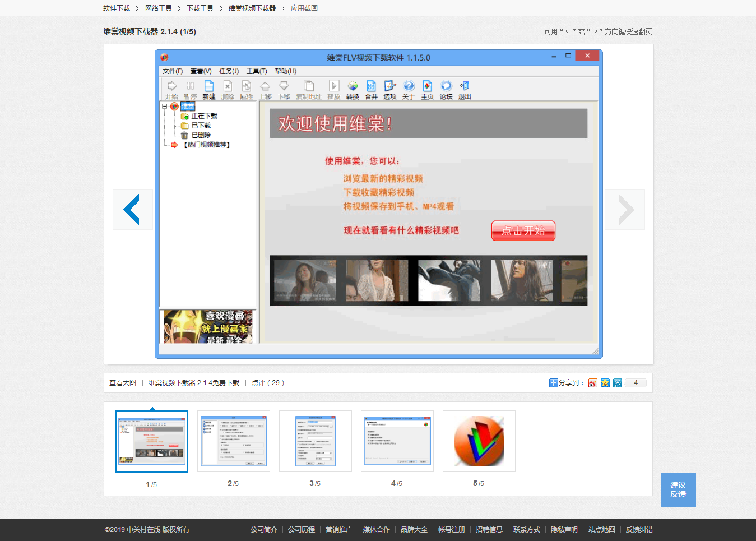Open the 站点地图 footer link
The height and width of the screenshot is (541, 756).
(x=602, y=530)
